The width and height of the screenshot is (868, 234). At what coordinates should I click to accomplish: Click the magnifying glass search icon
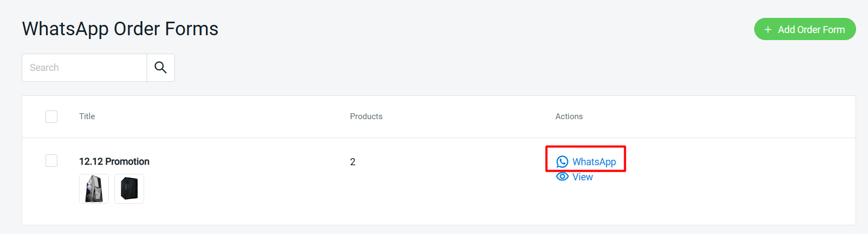[x=160, y=68]
